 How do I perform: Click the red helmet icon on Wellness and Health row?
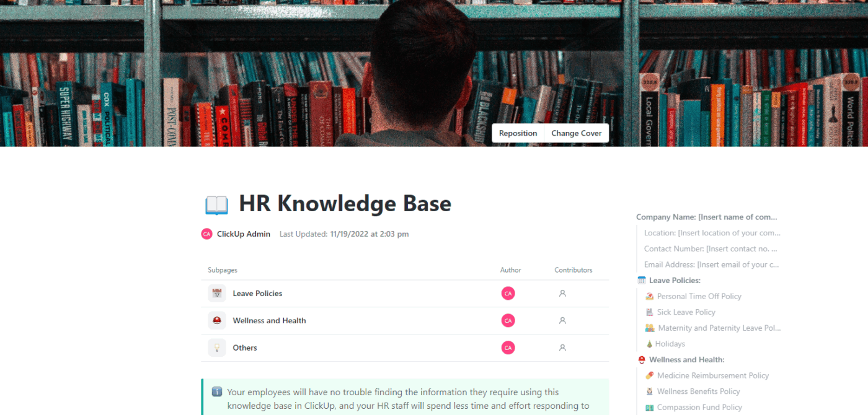point(216,320)
